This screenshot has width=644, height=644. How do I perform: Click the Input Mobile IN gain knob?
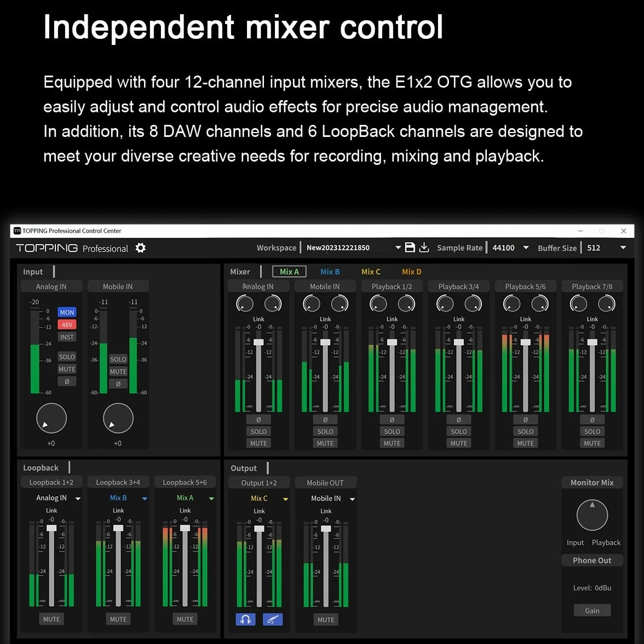click(x=118, y=418)
